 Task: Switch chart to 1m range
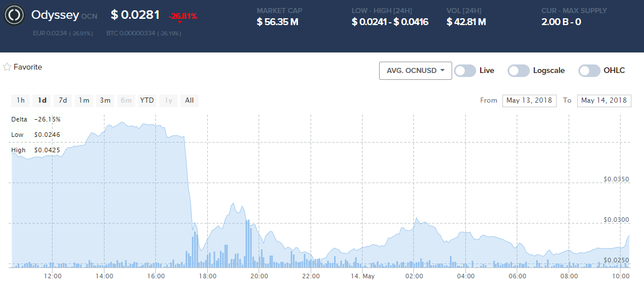(x=84, y=100)
